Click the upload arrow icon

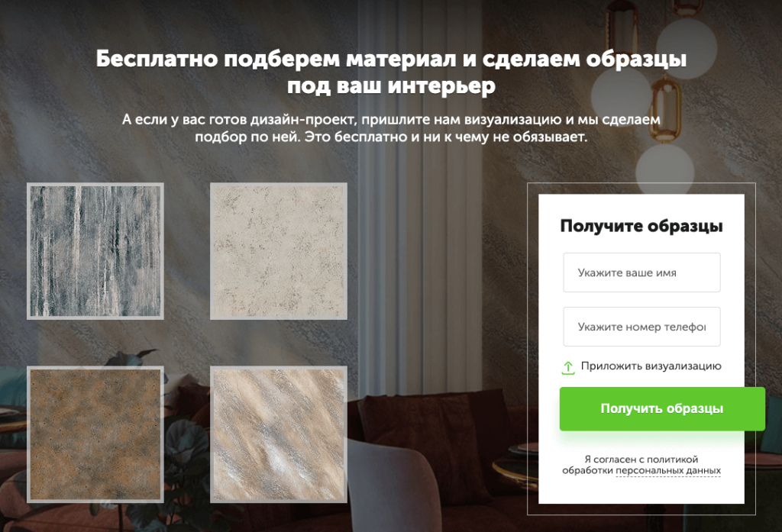tap(568, 368)
